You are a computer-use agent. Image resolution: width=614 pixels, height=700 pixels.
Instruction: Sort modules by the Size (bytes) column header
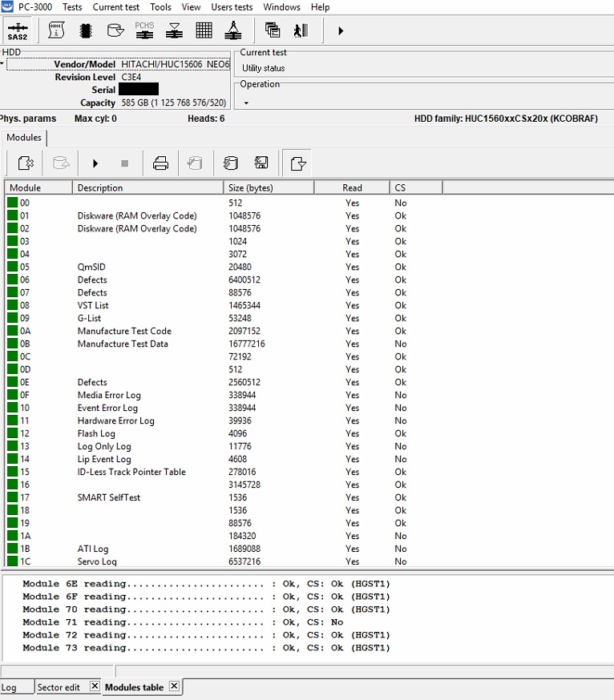click(x=250, y=187)
